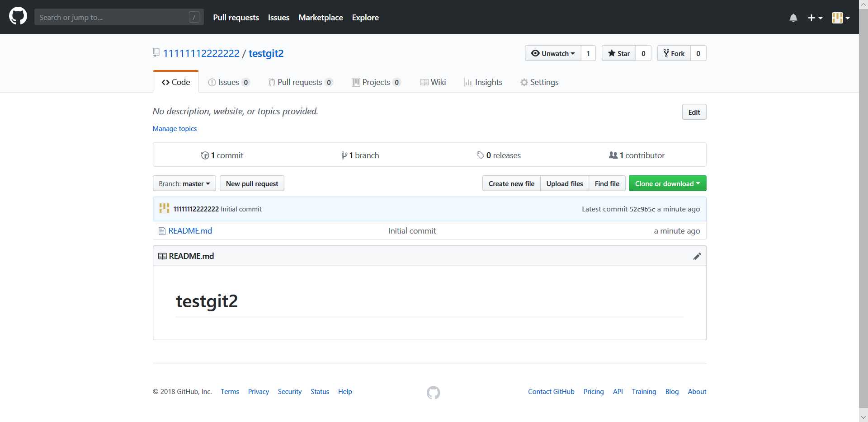The height and width of the screenshot is (422, 868).
Task: Edit README.md with the pencil icon
Action: coord(697,256)
